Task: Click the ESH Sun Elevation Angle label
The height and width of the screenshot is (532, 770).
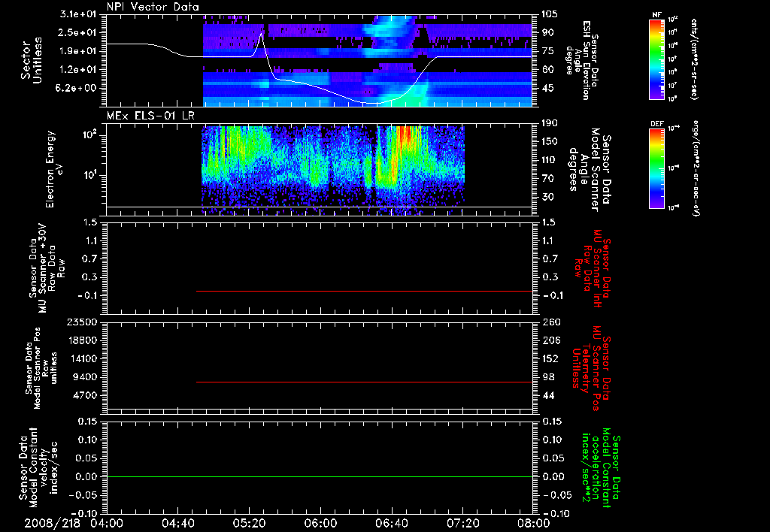Action: [582, 60]
